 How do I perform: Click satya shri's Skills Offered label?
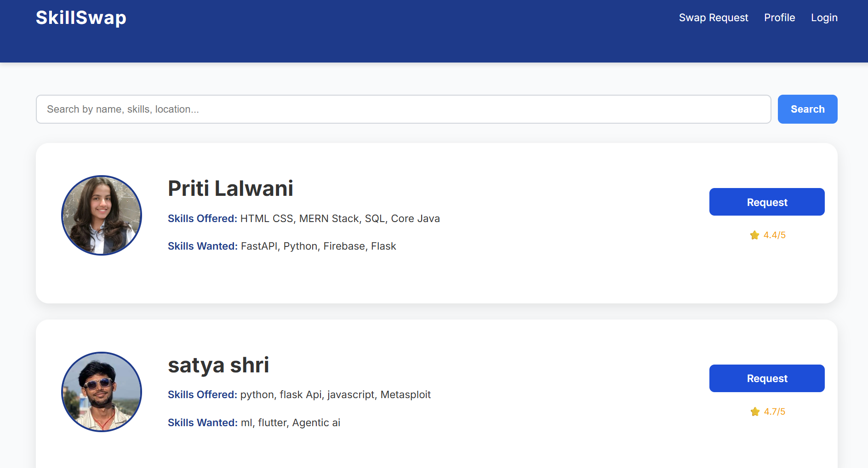click(202, 395)
